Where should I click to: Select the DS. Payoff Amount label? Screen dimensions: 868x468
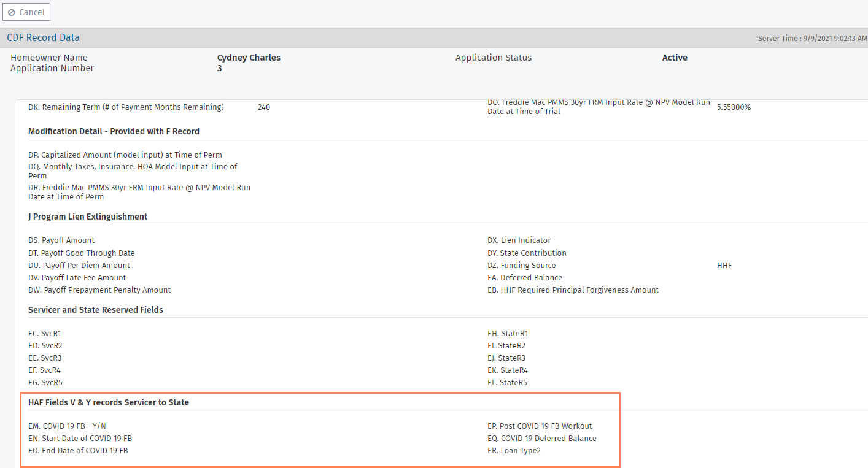[x=61, y=240]
